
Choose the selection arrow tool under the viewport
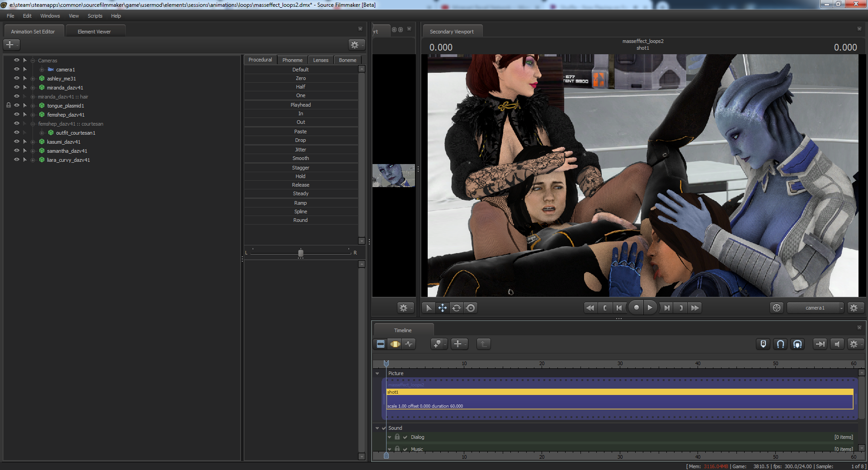pyautogui.click(x=429, y=308)
